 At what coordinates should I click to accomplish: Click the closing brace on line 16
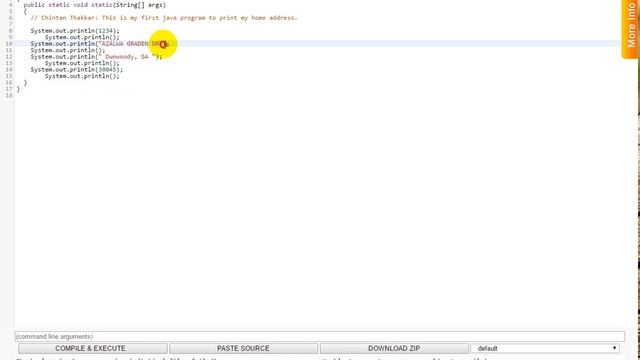(x=25, y=83)
